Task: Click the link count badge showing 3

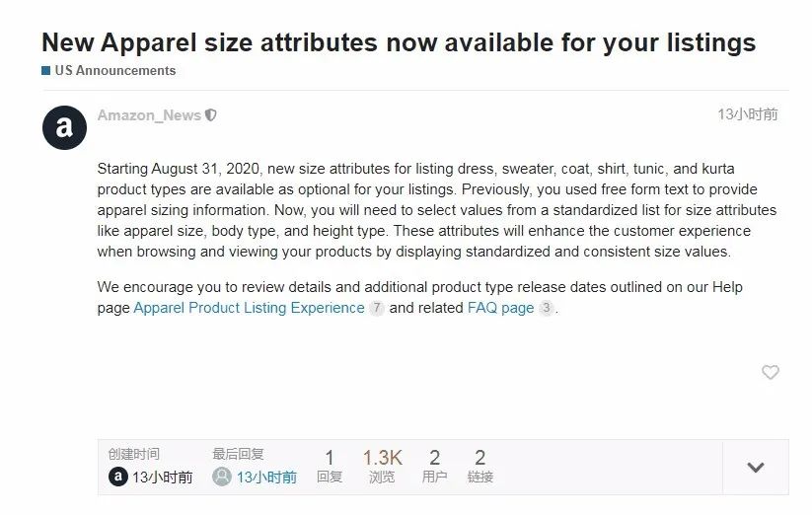Action: 546,308
